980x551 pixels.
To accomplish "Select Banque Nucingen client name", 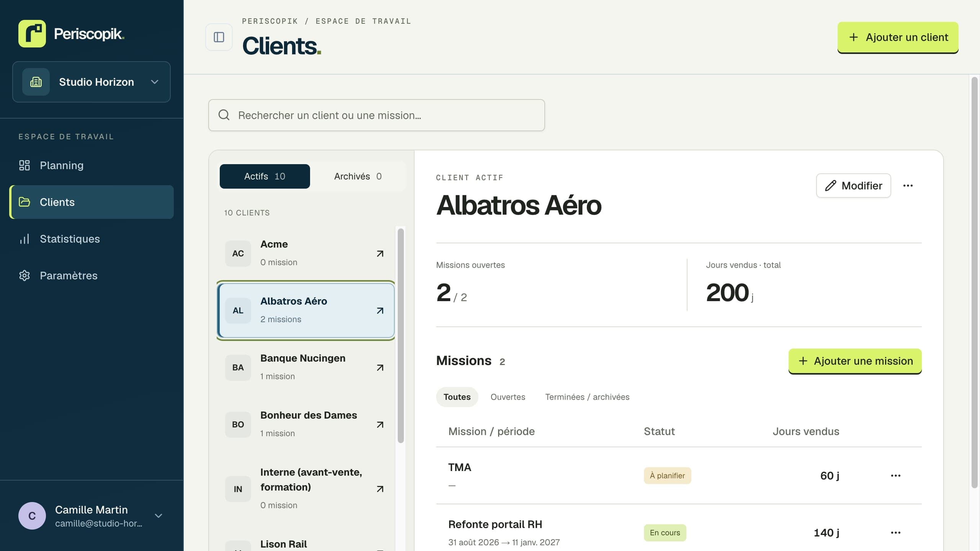I will tap(303, 358).
